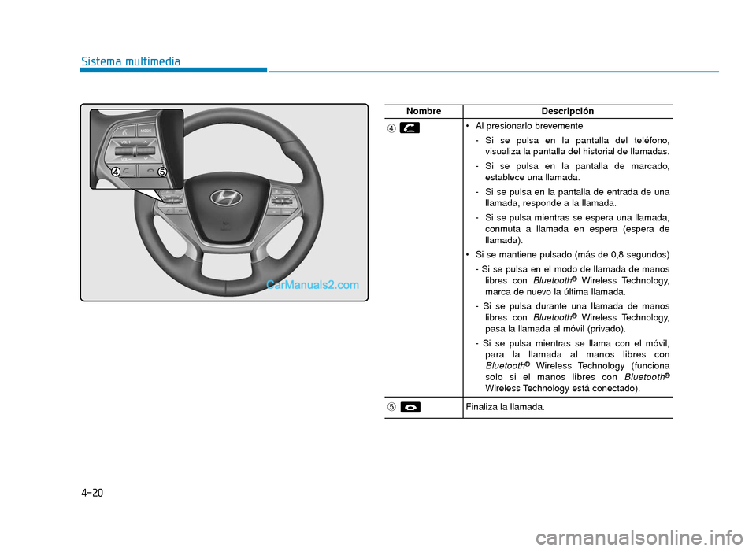Viewport: 756px width, 551px height.
Task: Click the end call phone icon in table
Action: pos(409,407)
